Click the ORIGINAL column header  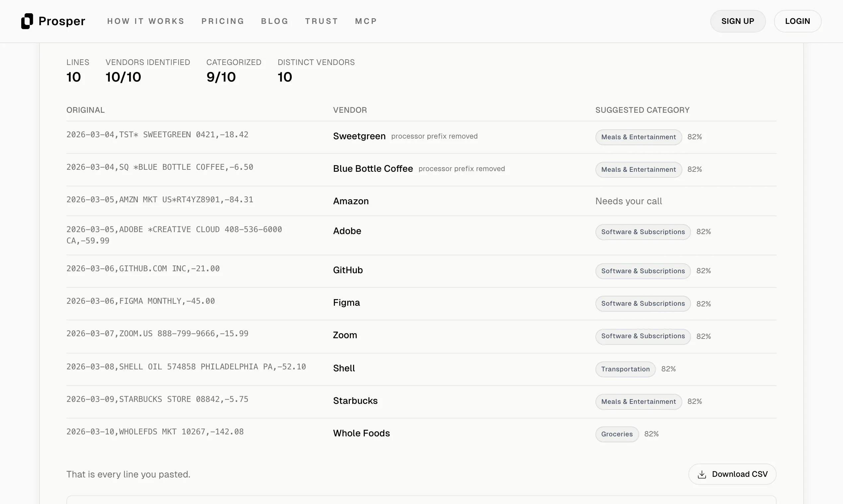coord(86,110)
